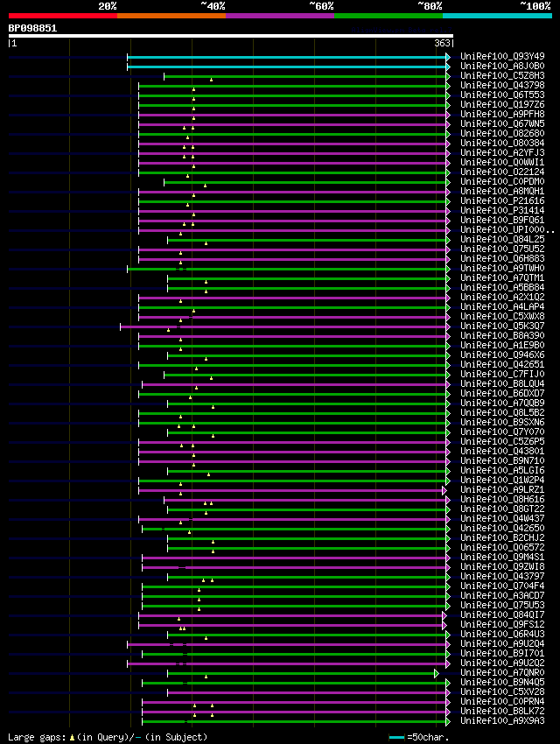
Task: Open the UniRef100_B2CHJ2 hit
Action: (502, 538)
